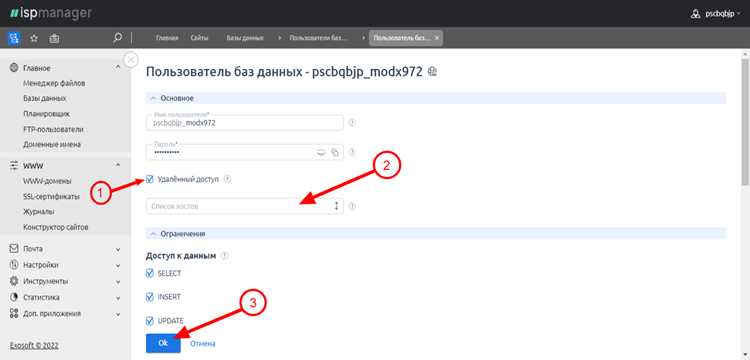The image size is (750, 360).
Task: Click the Доп. приложения apps icon
Action: click(14, 313)
